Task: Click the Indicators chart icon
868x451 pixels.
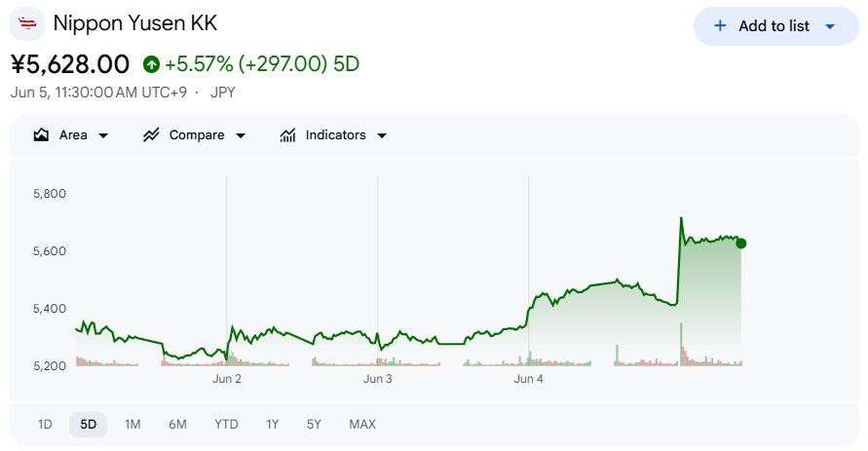Action: pos(287,135)
